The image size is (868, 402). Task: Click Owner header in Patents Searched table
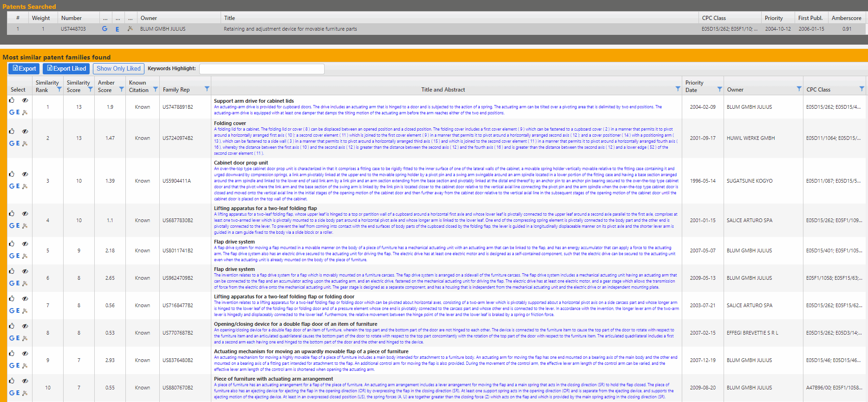[x=149, y=18]
